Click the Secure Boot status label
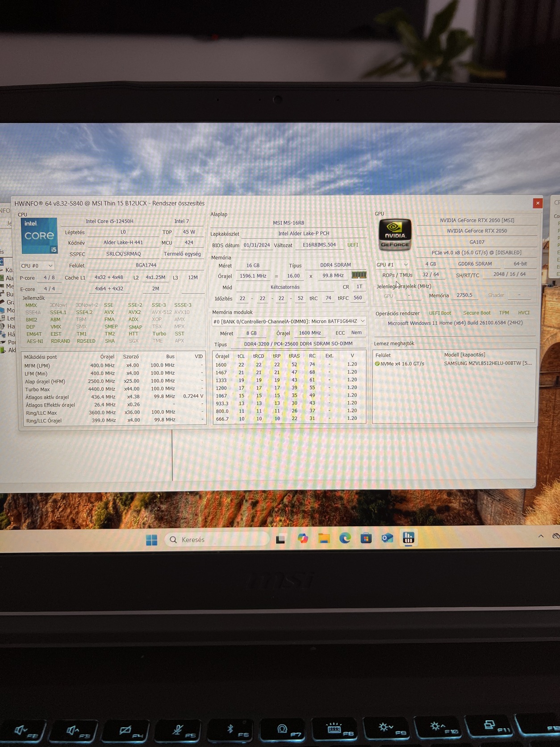The width and height of the screenshot is (560, 747). click(476, 313)
